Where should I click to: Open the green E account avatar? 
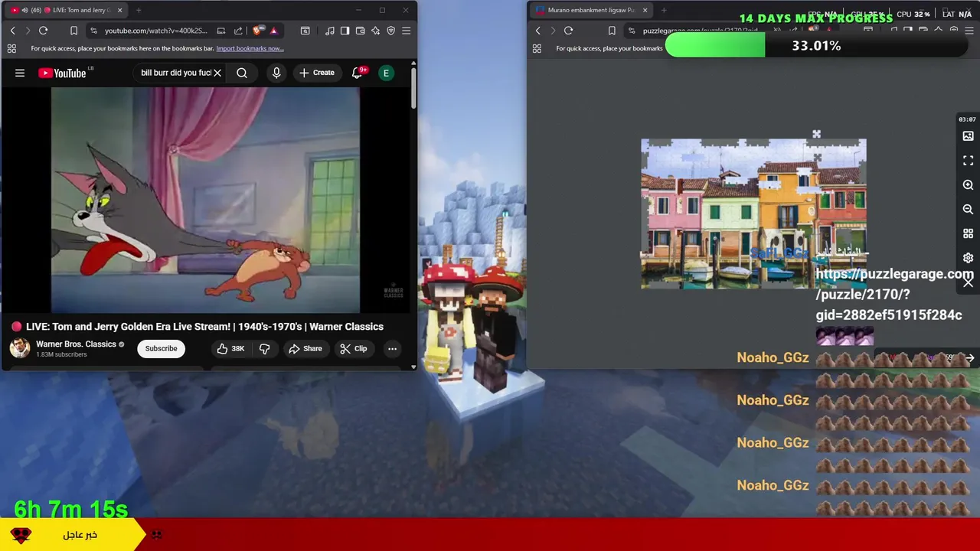point(386,73)
